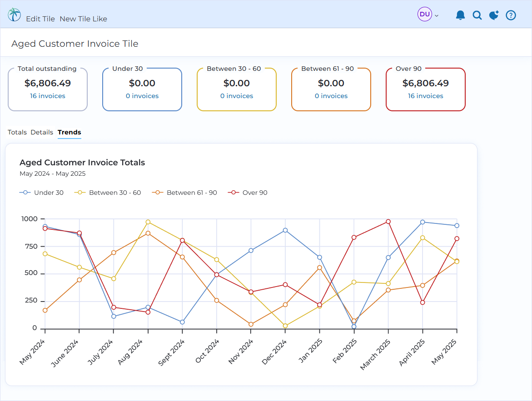Click the DU user avatar

coord(424,14)
